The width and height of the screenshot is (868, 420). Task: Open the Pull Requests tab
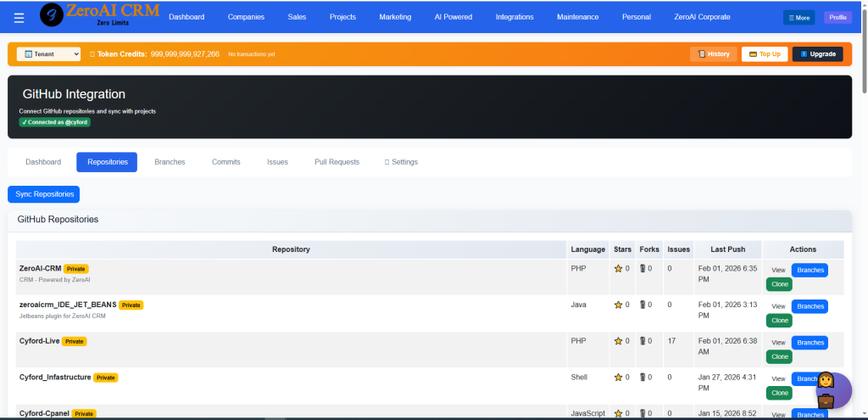click(x=337, y=162)
